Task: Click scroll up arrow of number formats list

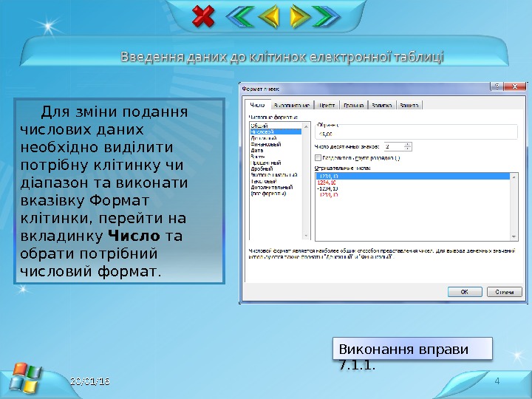Action: click(x=306, y=126)
